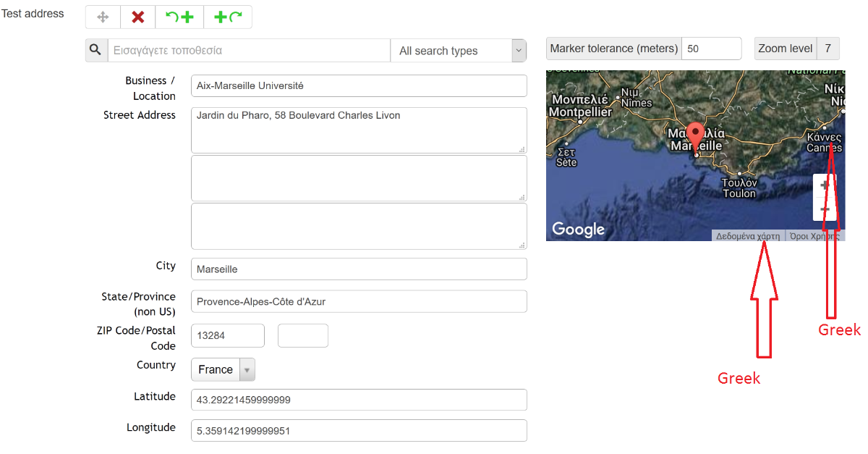Click the Marker tolerance (meters) label
Viewport: 868px width, 454px height.
click(614, 49)
